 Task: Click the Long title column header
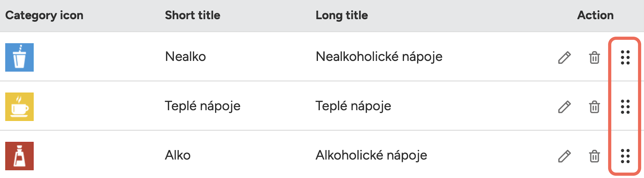(342, 15)
